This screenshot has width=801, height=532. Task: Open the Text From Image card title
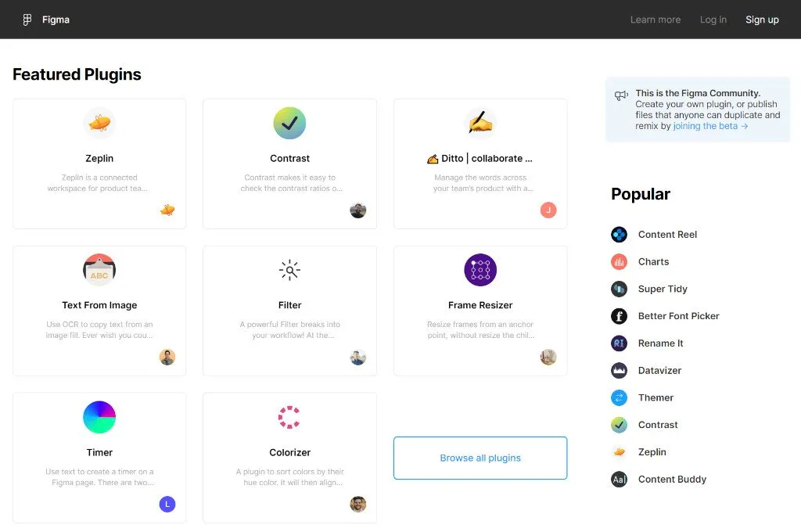tap(99, 305)
